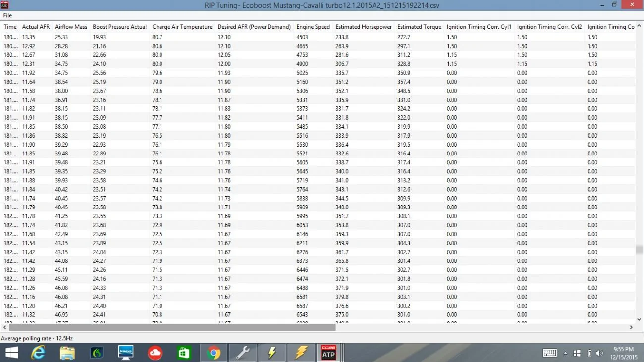Switch to Google Chrome on the taskbar

(x=214, y=353)
